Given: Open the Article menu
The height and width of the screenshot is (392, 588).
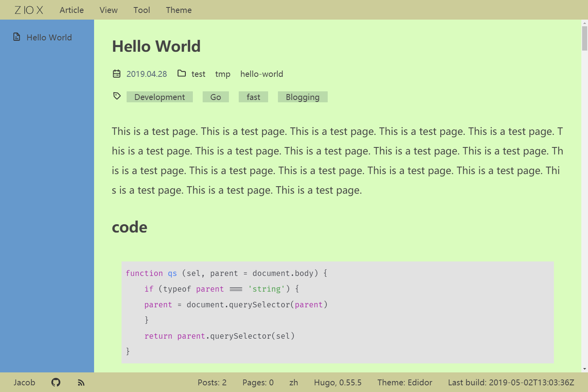Looking at the screenshot, I should coord(72,10).
